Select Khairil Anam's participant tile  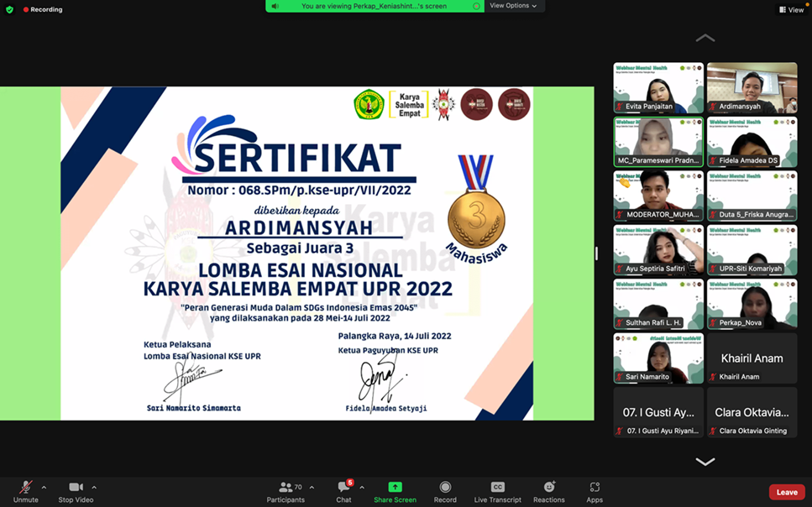click(x=752, y=358)
